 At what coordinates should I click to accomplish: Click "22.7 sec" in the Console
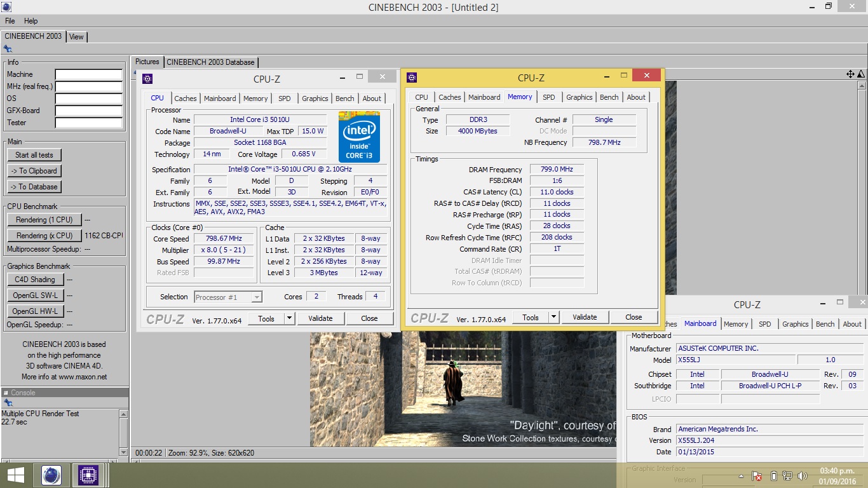[14, 422]
